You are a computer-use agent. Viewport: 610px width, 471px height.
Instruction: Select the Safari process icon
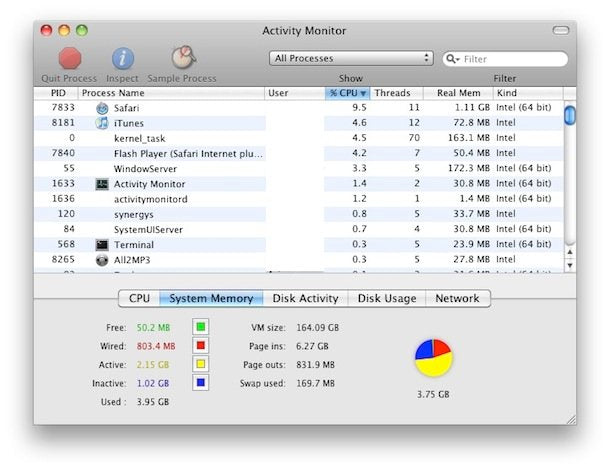point(102,107)
